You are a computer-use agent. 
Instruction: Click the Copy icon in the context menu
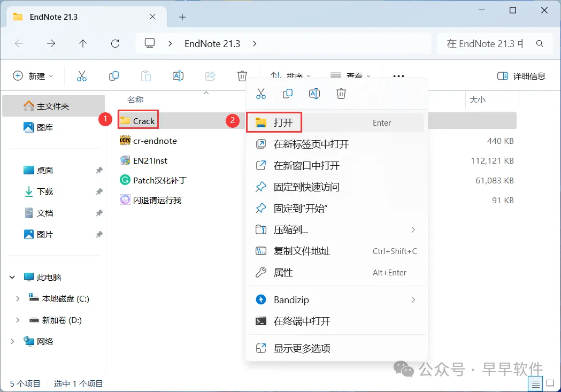pyautogui.click(x=288, y=94)
